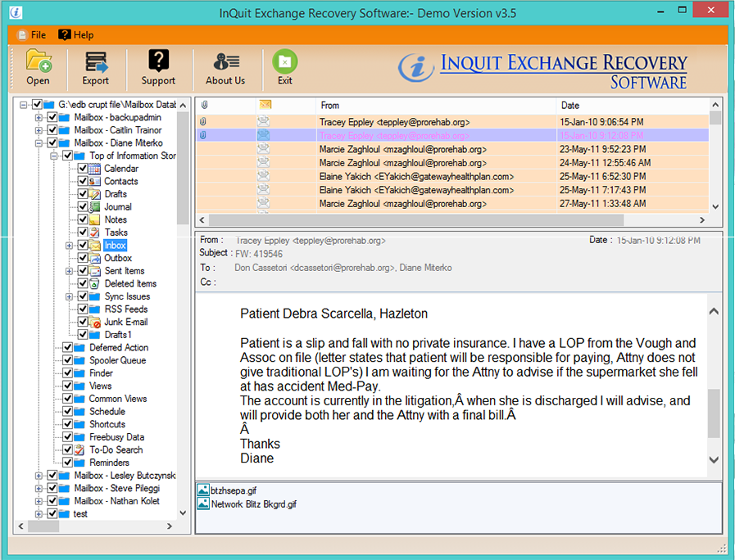Uncheck the Junk E-mail checkbox
Viewport: 735px width, 560px height.
pyautogui.click(x=82, y=321)
